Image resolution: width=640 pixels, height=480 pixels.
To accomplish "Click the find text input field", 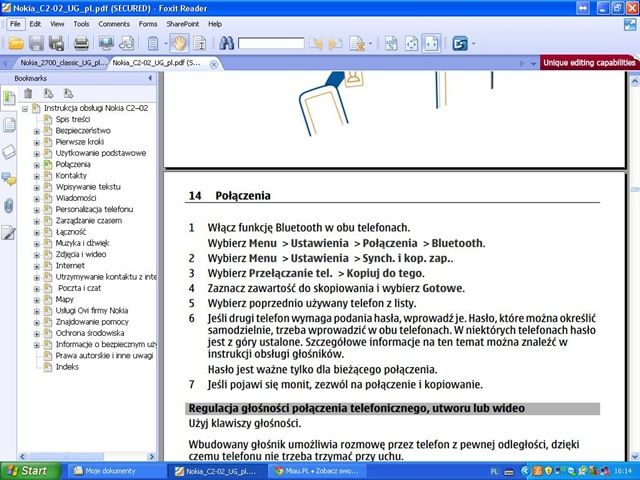I will click(x=271, y=43).
